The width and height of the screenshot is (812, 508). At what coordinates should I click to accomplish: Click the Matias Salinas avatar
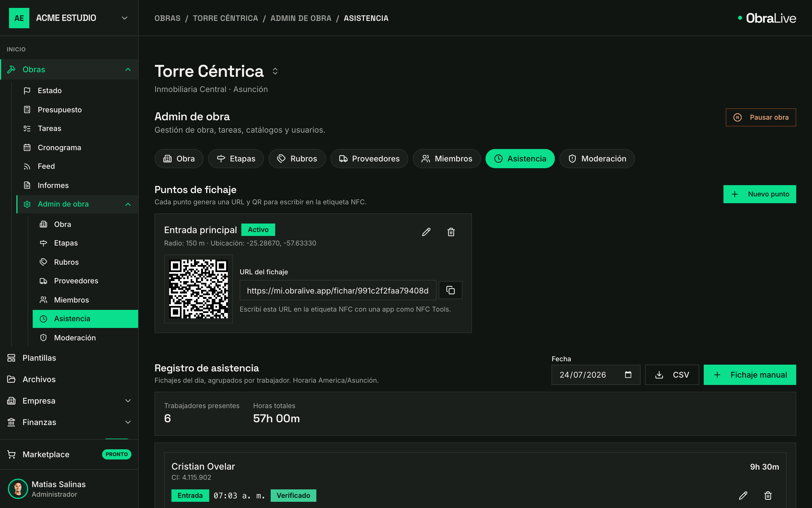(x=18, y=489)
